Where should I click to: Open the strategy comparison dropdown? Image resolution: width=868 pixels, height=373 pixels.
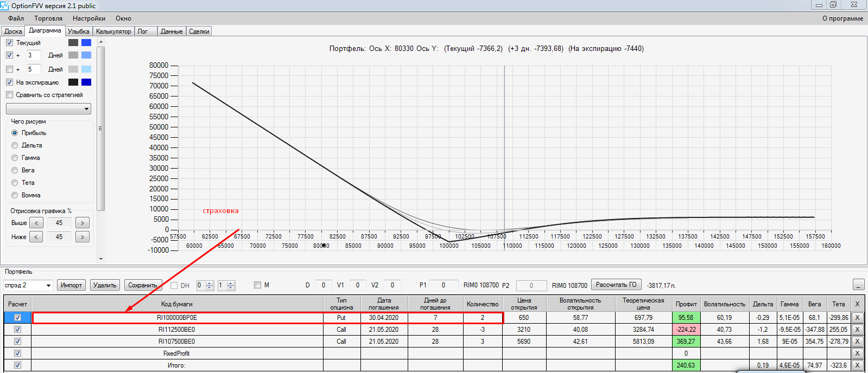coord(48,109)
